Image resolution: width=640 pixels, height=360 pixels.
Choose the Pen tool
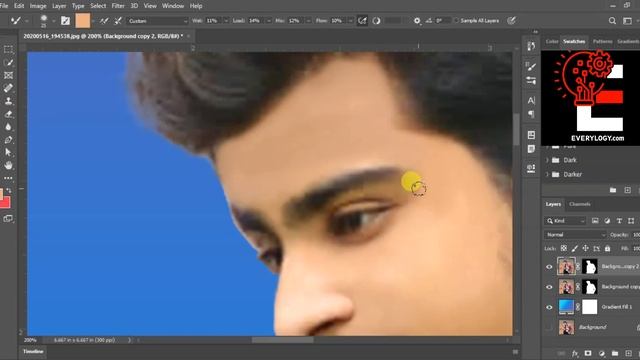tap(8, 140)
